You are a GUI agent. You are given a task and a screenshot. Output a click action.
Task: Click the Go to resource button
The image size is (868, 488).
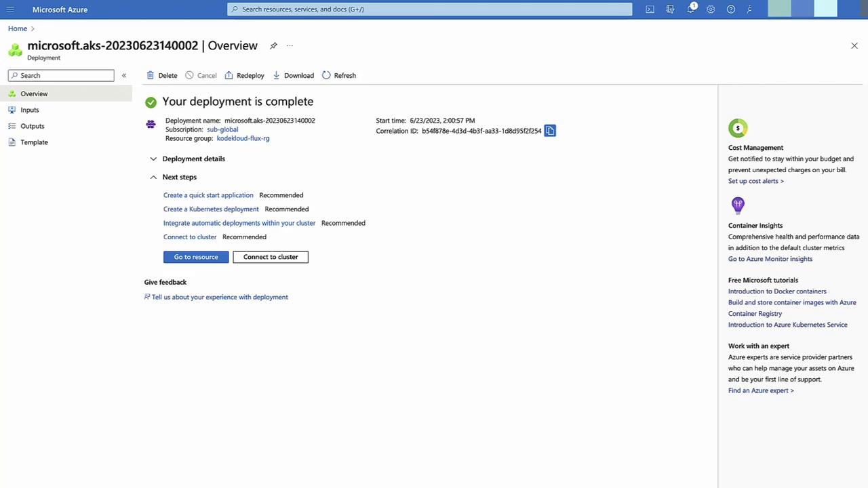[196, 257]
